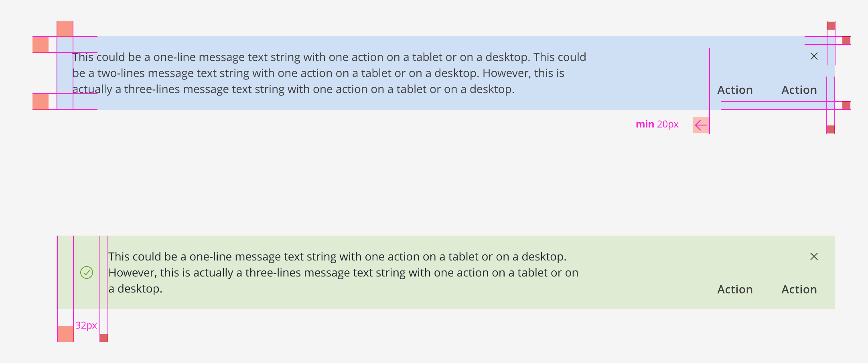
Task: Click the red marker right of the Action buttons
Action: click(846, 105)
